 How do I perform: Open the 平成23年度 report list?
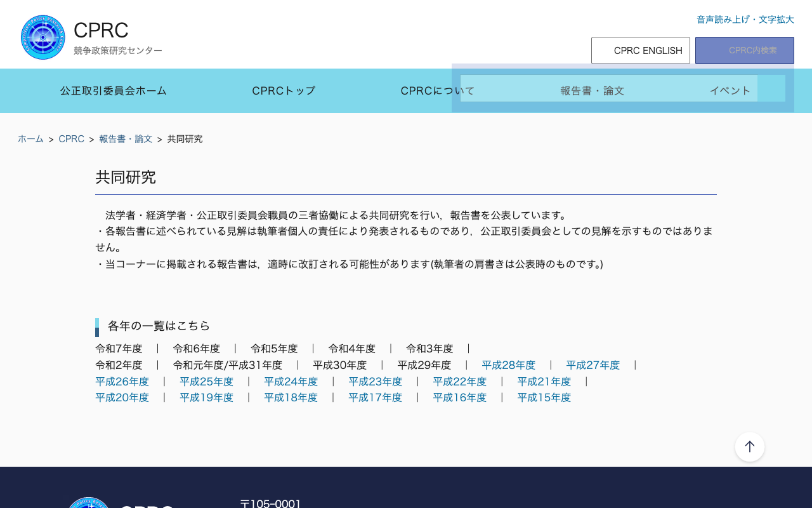pyautogui.click(x=376, y=382)
